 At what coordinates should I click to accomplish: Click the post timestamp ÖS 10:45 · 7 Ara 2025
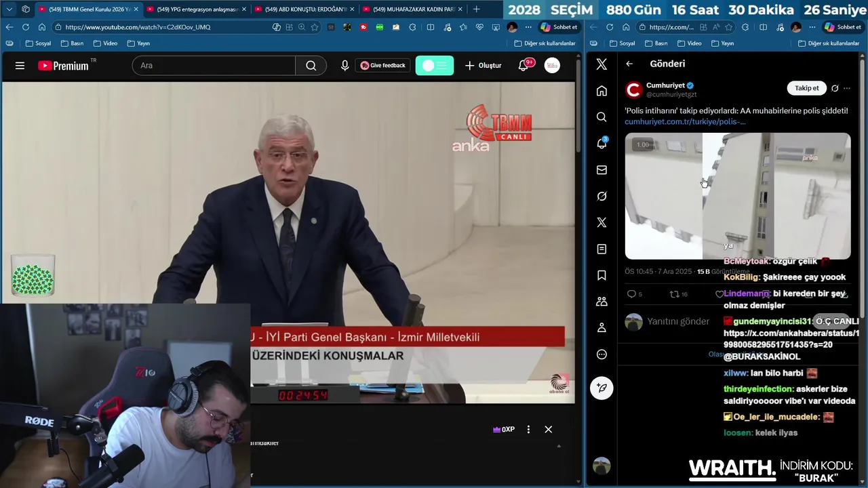click(658, 272)
